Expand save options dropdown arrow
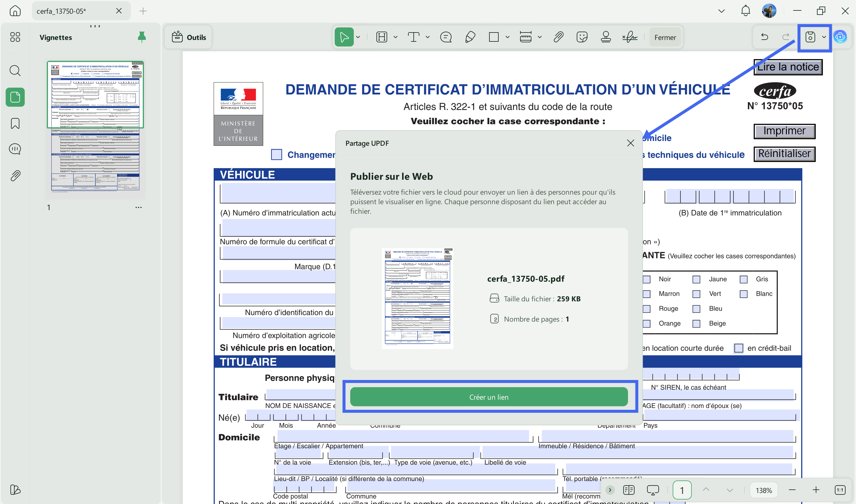The height and width of the screenshot is (504, 856). pyautogui.click(x=824, y=37)
